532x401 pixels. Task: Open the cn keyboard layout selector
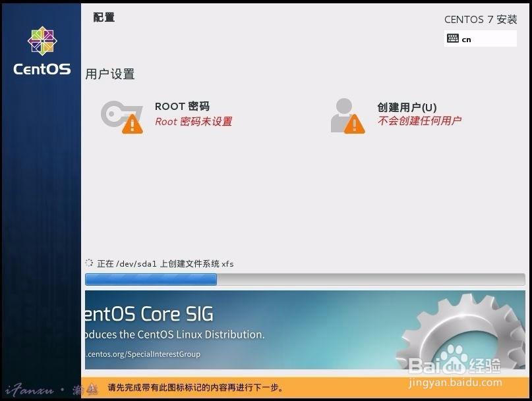click(x=481, y=39)
